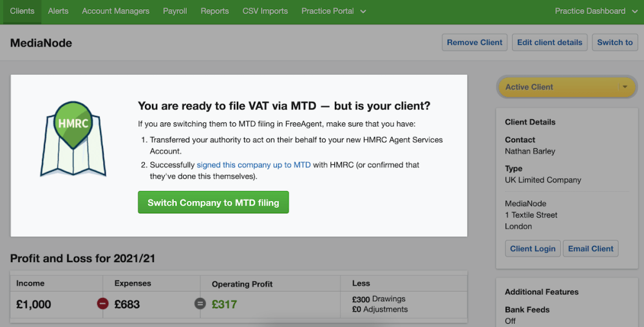Click the red minus icon beside Expenses
Screen dimensions: 644x327
(102, 304)
